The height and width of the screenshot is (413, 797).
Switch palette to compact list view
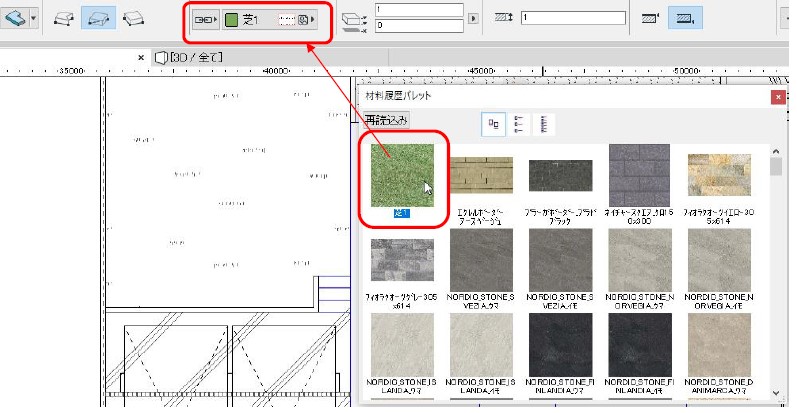(x=545, y=123)
